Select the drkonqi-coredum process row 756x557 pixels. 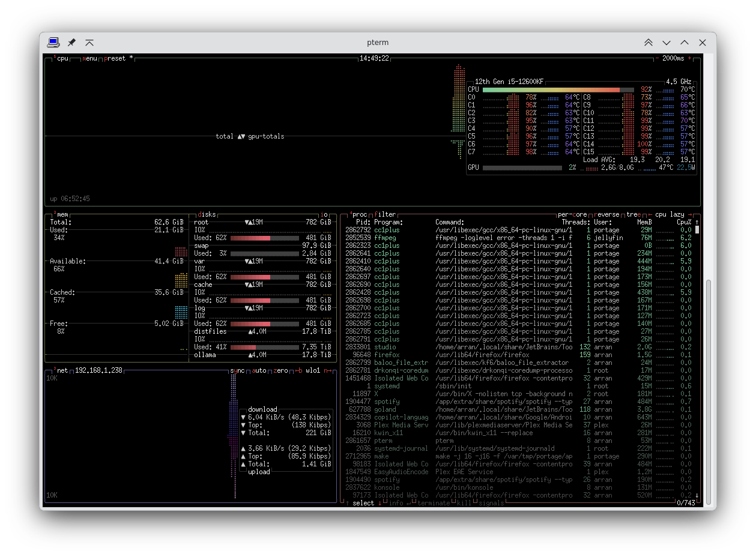[519, 370]
